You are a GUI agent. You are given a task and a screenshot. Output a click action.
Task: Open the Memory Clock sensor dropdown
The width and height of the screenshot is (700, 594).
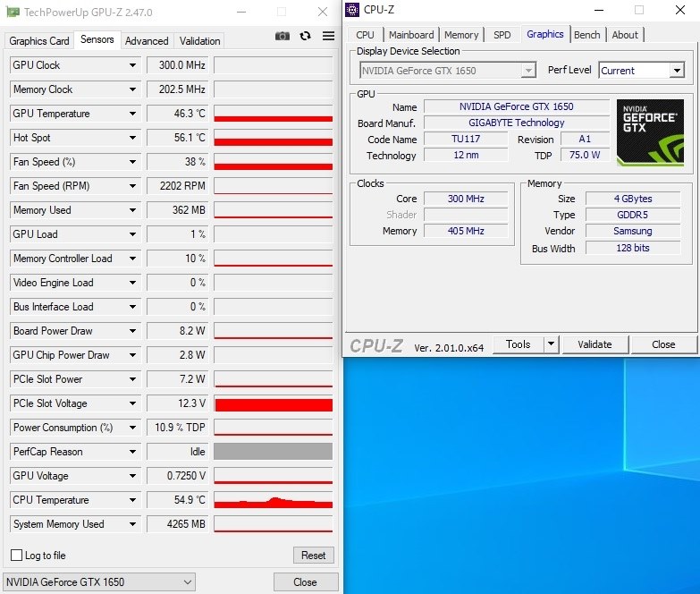[x=132, y=89]
